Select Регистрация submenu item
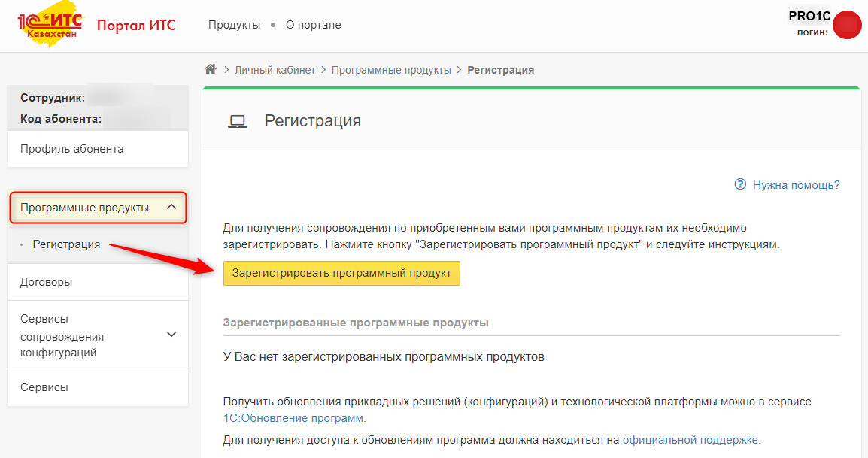Image resolution: width=868 pixels, height=458 pixels. (66, 244)
